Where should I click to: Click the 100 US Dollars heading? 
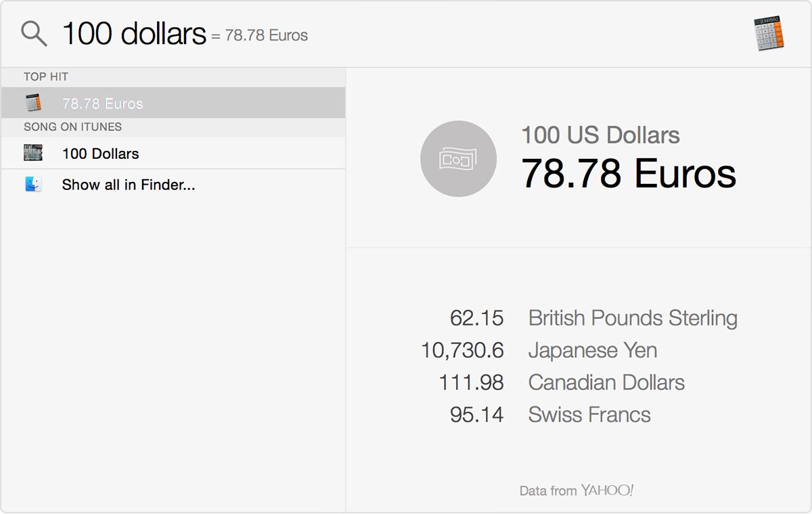point(600,135)
